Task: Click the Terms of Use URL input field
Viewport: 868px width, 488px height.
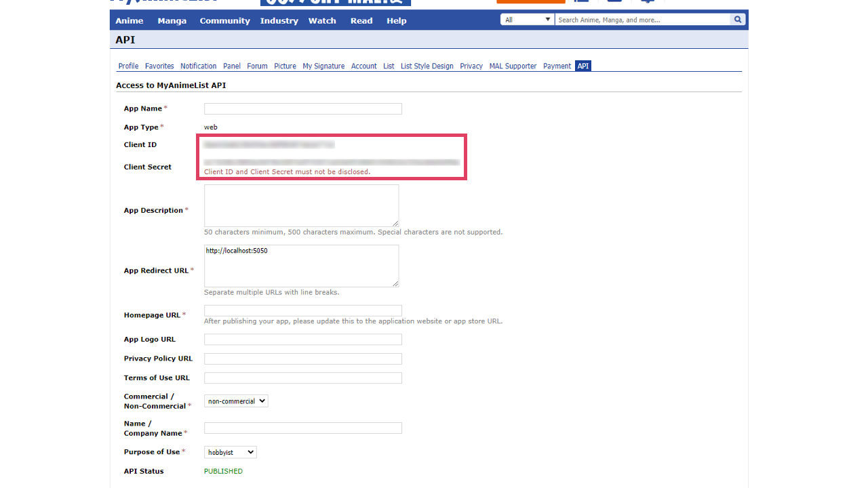Action: [x=303, y=378]
